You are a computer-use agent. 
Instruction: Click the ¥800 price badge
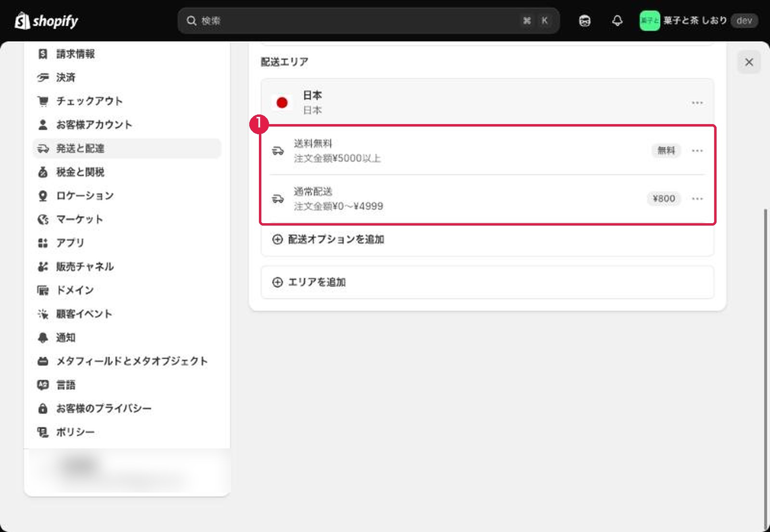click(x=664, y=198)
